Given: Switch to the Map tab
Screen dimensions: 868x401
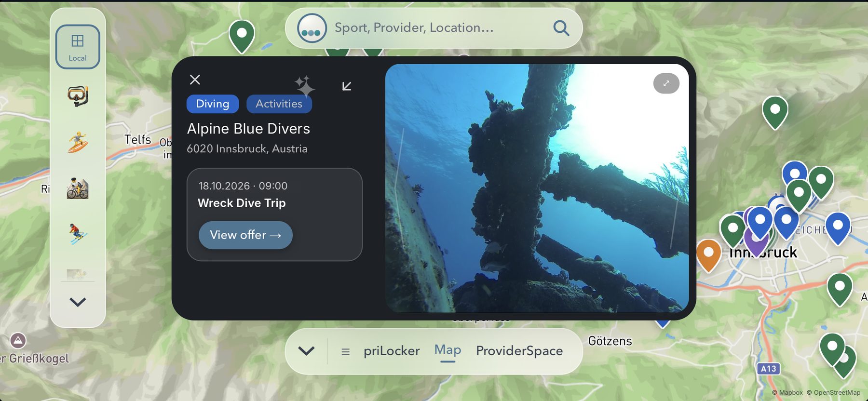Looking at the screenshot, I should click(x=448, y=350).
